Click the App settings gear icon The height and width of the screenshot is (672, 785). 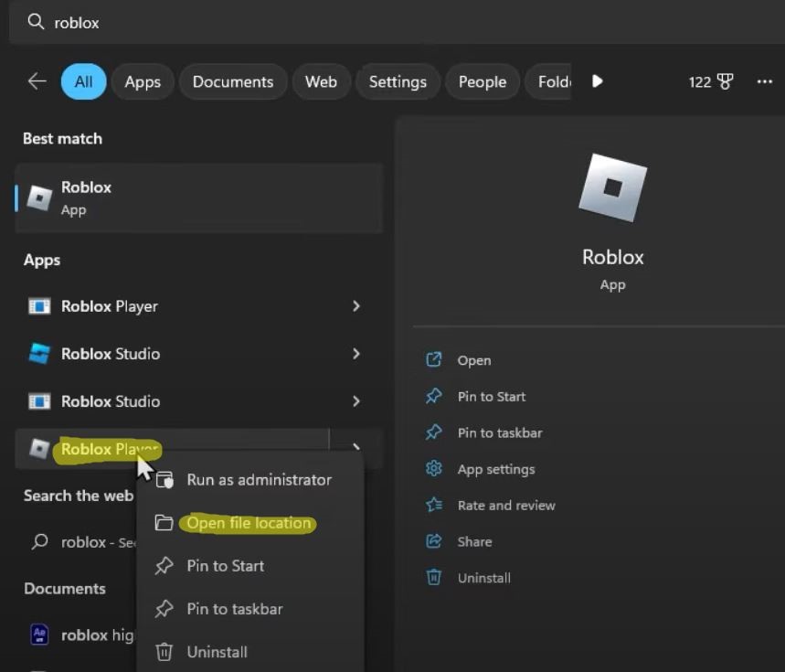point(433,469)
